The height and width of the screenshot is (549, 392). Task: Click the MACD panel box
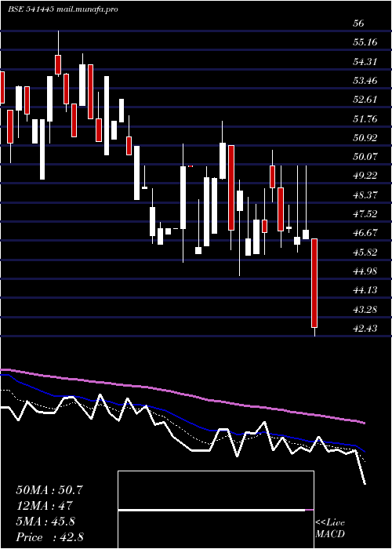coord(216,510)
